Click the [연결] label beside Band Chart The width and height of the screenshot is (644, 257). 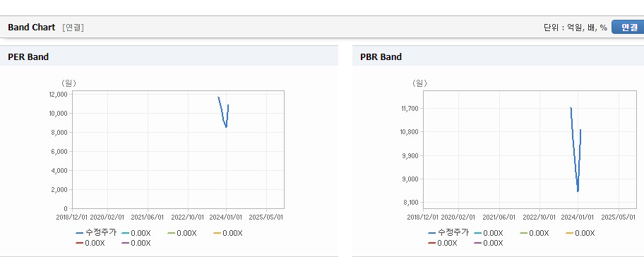click(73, 28)
